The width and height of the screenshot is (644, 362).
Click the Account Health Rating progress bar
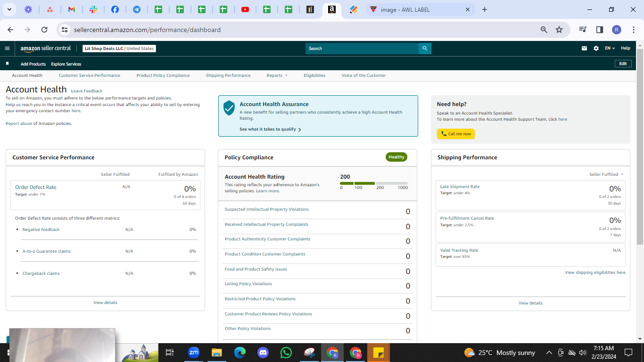pyautogui.click(x=374, y=183)
